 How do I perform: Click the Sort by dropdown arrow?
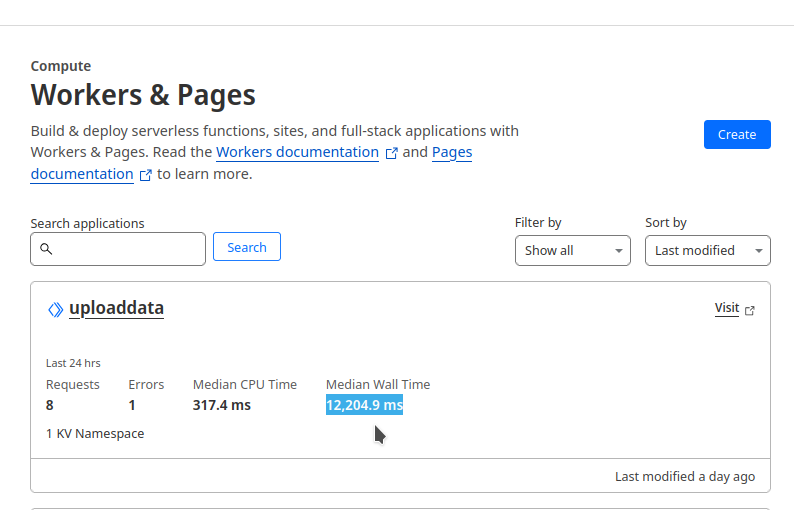(x=759, y=251)
